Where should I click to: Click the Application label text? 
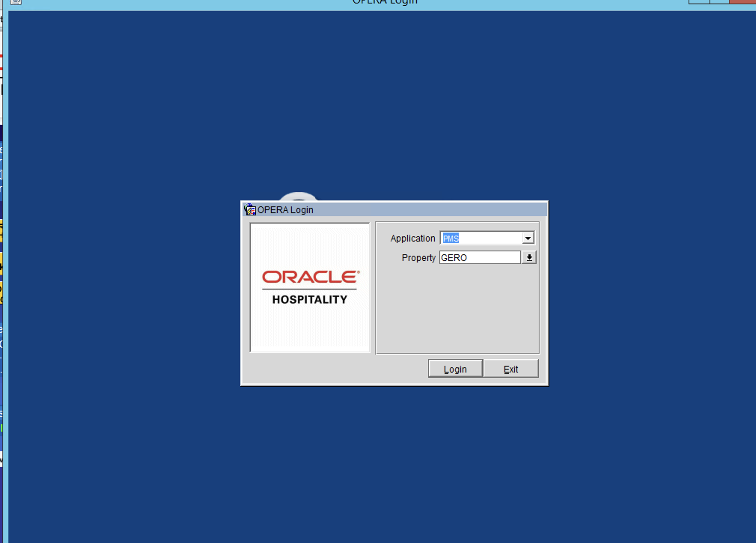(412, 239)
